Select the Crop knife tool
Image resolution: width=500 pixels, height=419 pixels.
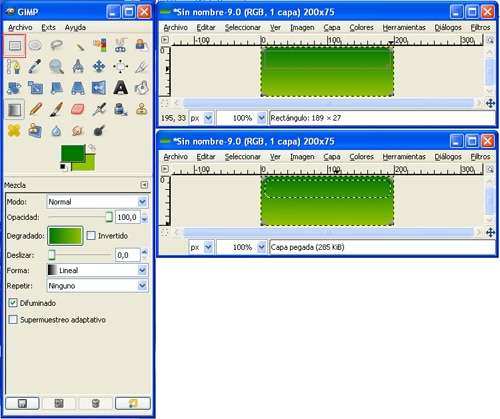(x=141, y=67)
